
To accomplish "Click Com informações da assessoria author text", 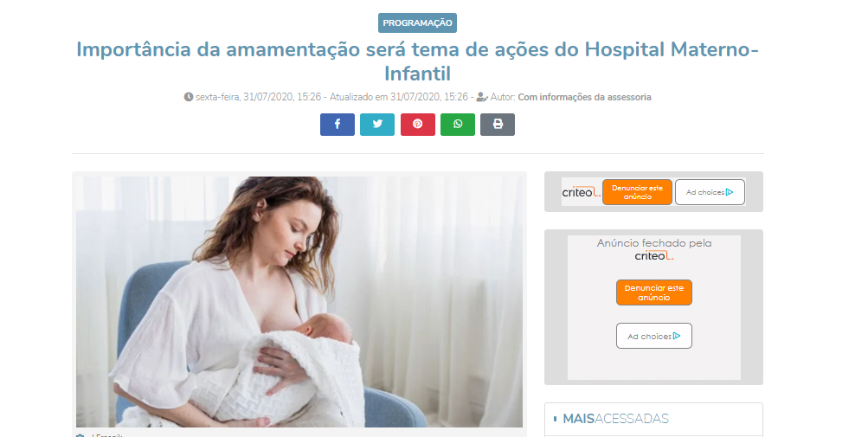I will click(584, 97).
